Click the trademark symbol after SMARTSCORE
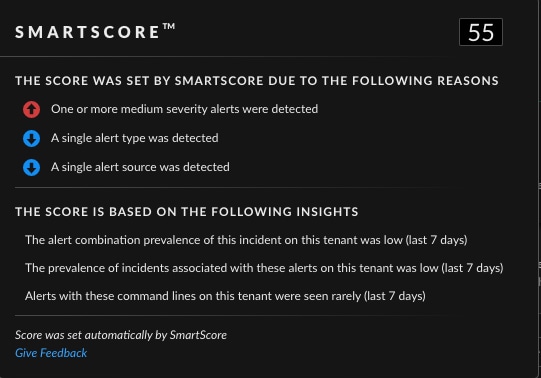 [x=169, y=26]
